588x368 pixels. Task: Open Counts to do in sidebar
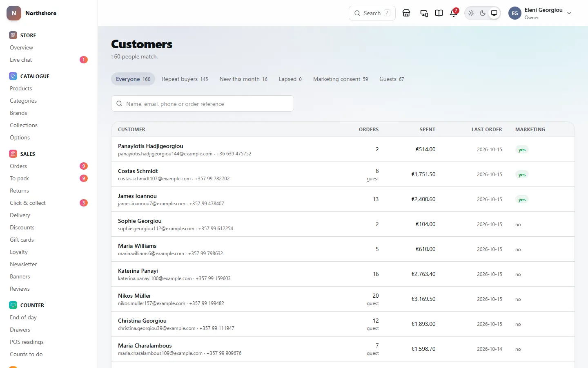click(49, 354)
